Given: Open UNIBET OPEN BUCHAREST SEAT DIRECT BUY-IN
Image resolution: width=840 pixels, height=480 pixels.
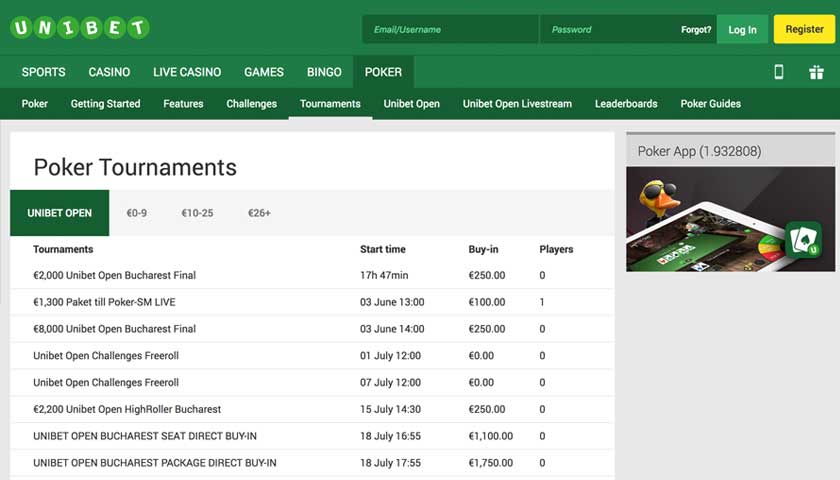Looking at the screenshot, I should (145, 436).
